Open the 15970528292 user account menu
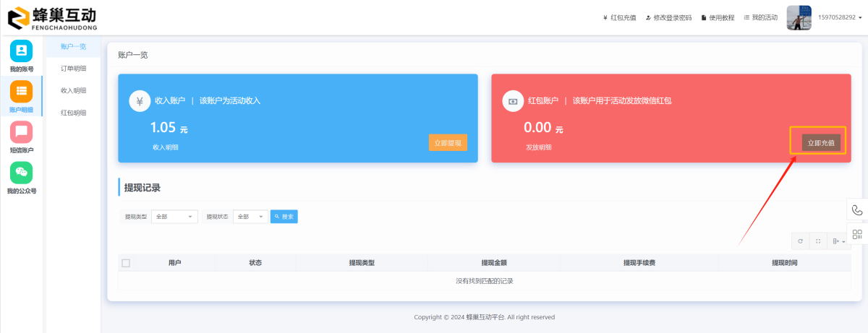The width and height of the screenshot is (868, 333). pyautogui.click(x=839, y=17)
